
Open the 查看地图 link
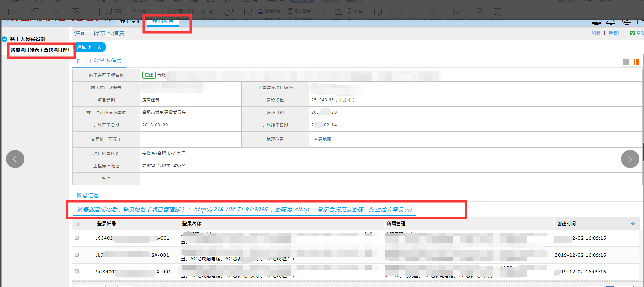click(x=322, y=139)
